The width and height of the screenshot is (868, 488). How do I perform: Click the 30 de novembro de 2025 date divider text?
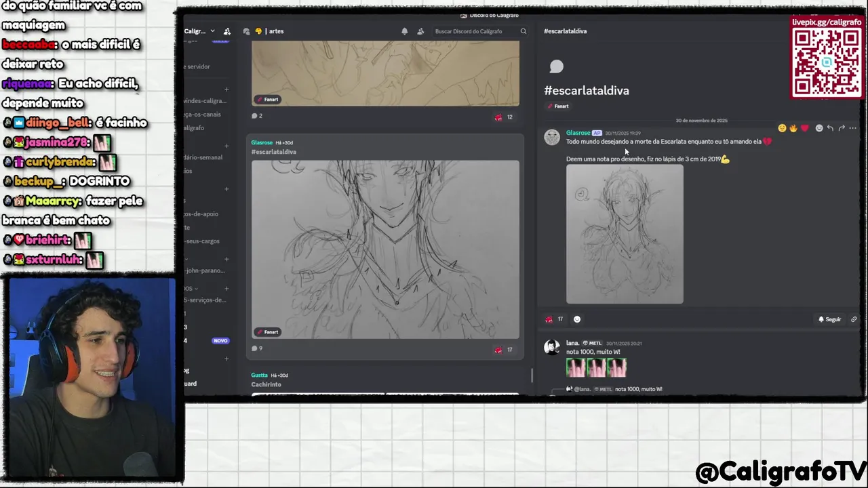point(701,121)
